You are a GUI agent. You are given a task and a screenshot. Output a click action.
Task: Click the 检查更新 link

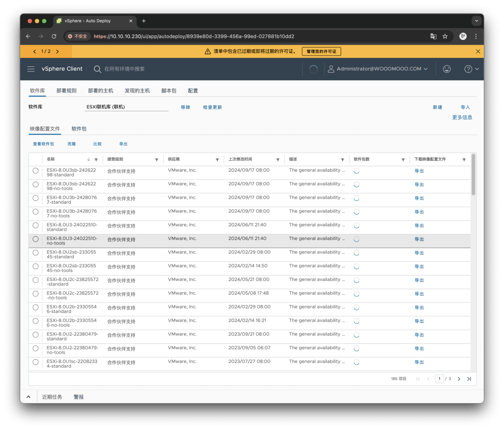coord(213,107)
